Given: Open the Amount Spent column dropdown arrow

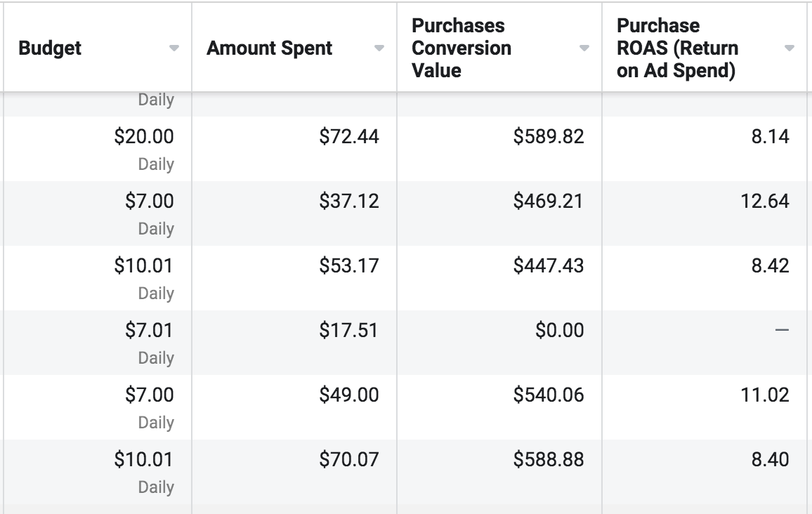Looking at the screenshot, I should coord(379,48).
